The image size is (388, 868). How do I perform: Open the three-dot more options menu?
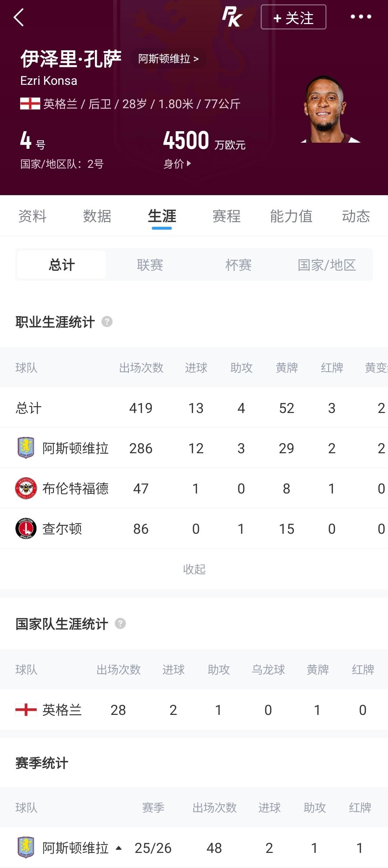(361, 17)
